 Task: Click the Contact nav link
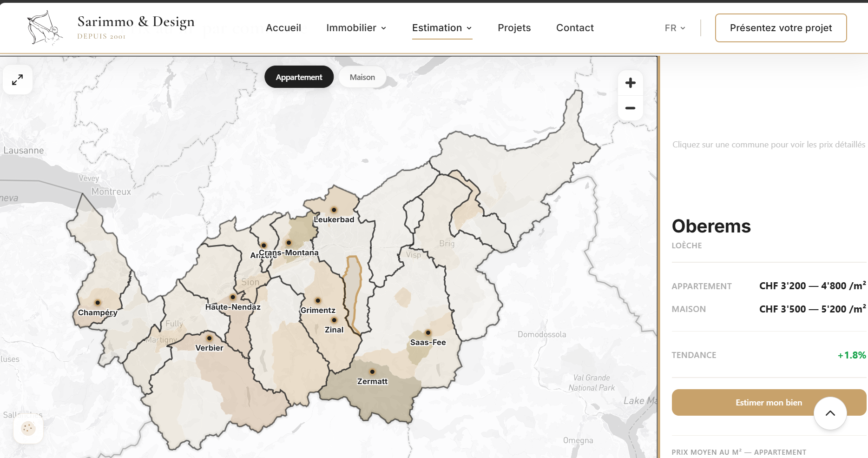pos(575,28)
